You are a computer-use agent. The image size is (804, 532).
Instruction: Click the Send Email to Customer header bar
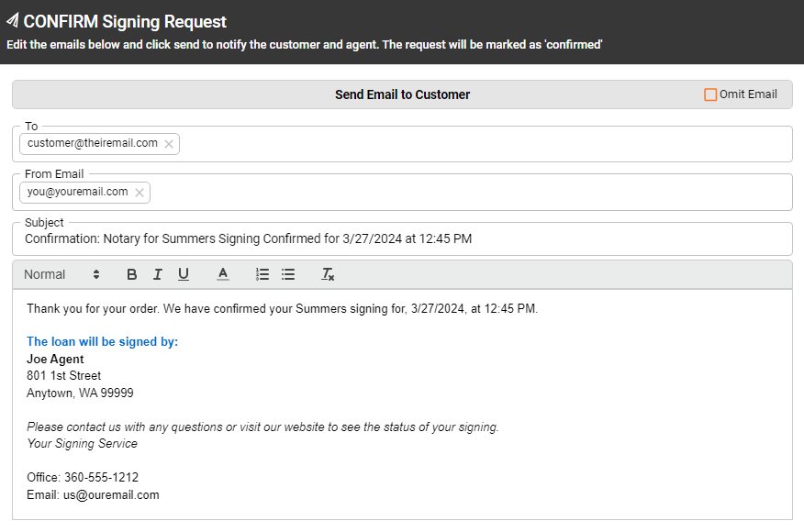(x=402, y=94)
